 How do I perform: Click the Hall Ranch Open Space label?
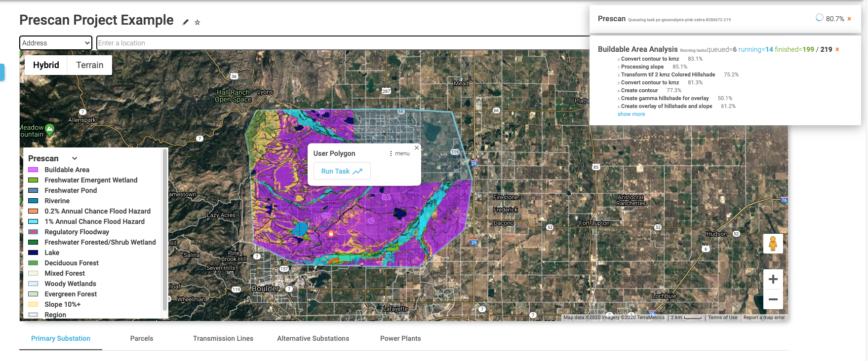(234, 96)
